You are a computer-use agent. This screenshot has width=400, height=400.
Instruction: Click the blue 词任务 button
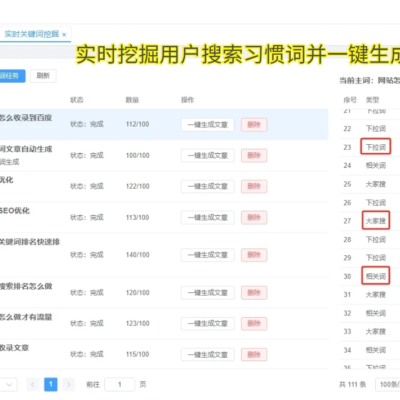[x=12, y=76]
